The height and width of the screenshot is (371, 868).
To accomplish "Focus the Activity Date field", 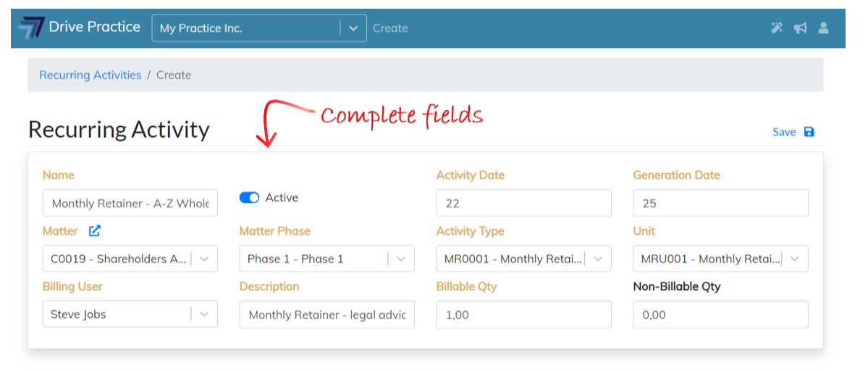I will (523, 204).
